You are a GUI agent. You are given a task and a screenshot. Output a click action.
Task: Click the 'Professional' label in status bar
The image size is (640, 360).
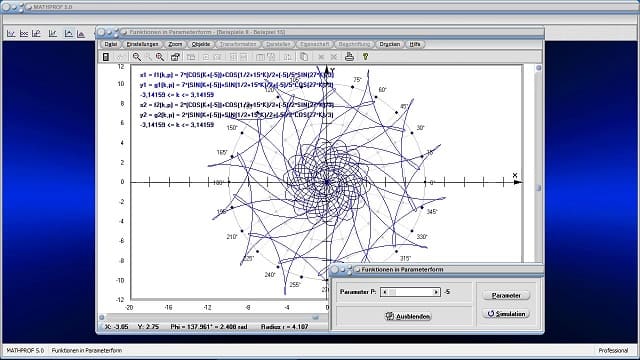(613, 351)
